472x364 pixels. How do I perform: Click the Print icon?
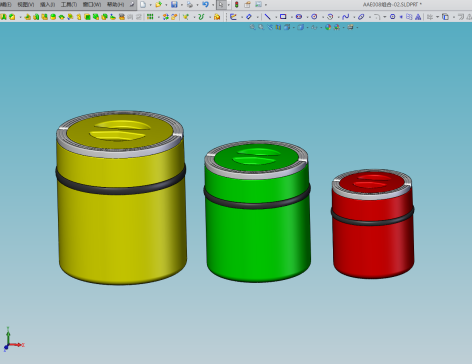190,5
